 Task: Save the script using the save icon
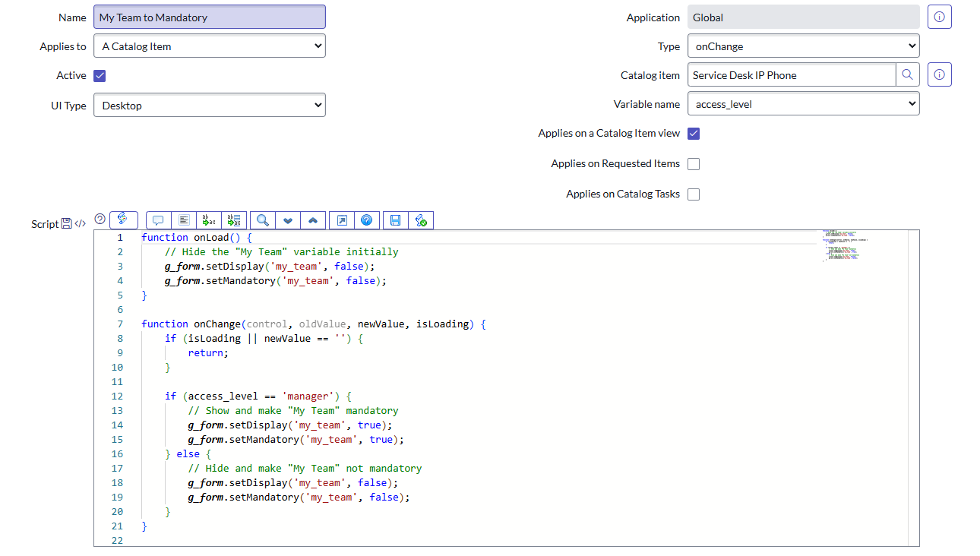[394, 220]
